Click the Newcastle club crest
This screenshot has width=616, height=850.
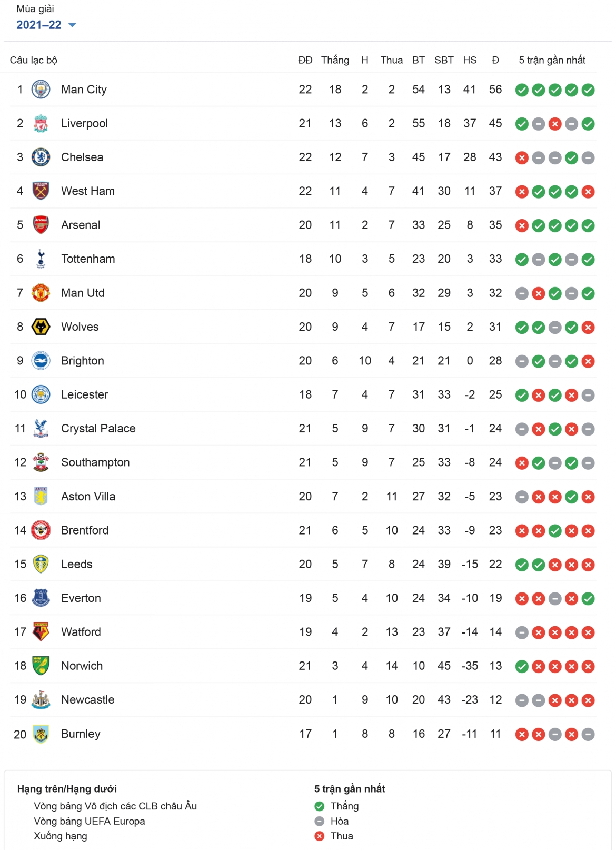click(x=41, y=700)
